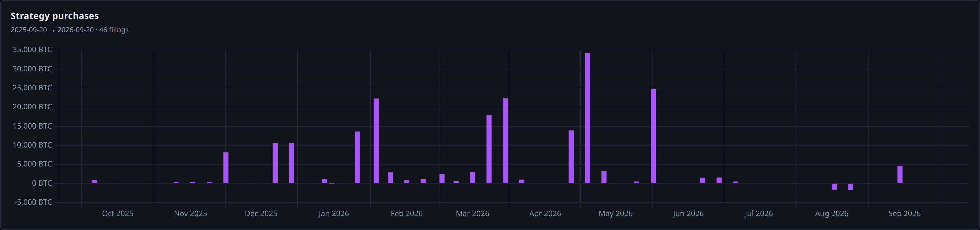Select the 22,000 BTC bar at the start of February 2026
Viewport: 980px width, 230px height.
[x=376, y=141]
